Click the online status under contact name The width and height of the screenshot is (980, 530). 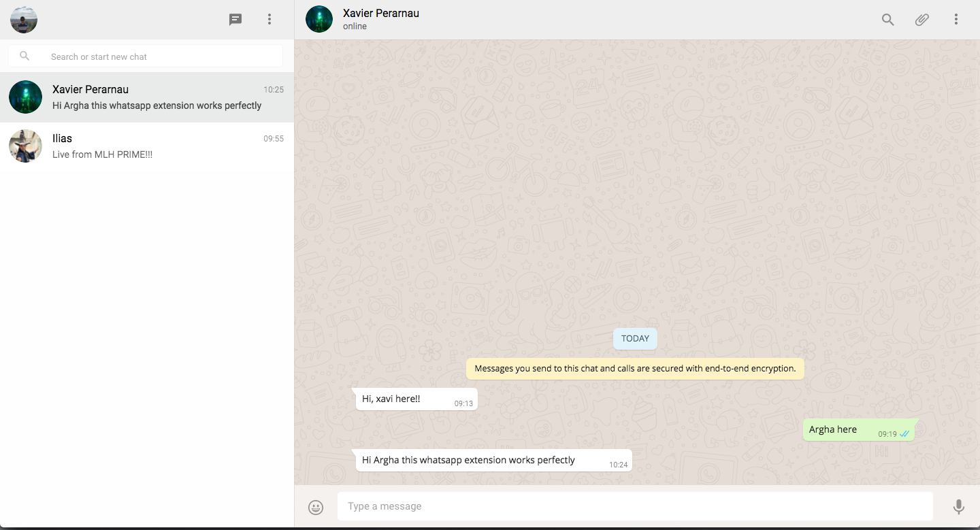[x=355, y=27]
